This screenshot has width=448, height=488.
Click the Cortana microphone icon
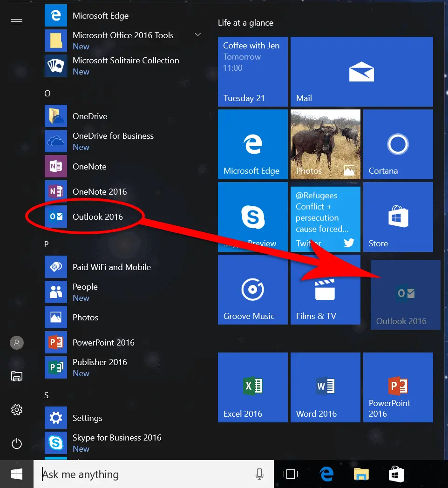(x=259, y=474)
